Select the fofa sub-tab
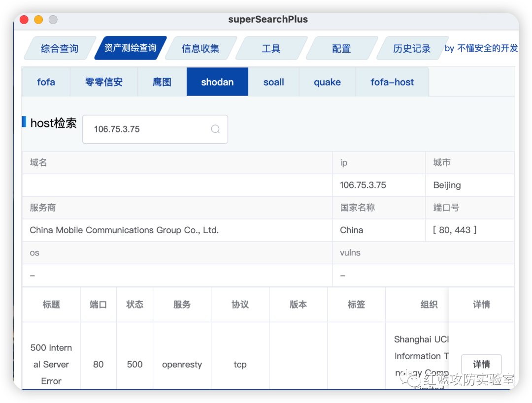The height and width of the screenshot is (403, 532). click(46, 82)
